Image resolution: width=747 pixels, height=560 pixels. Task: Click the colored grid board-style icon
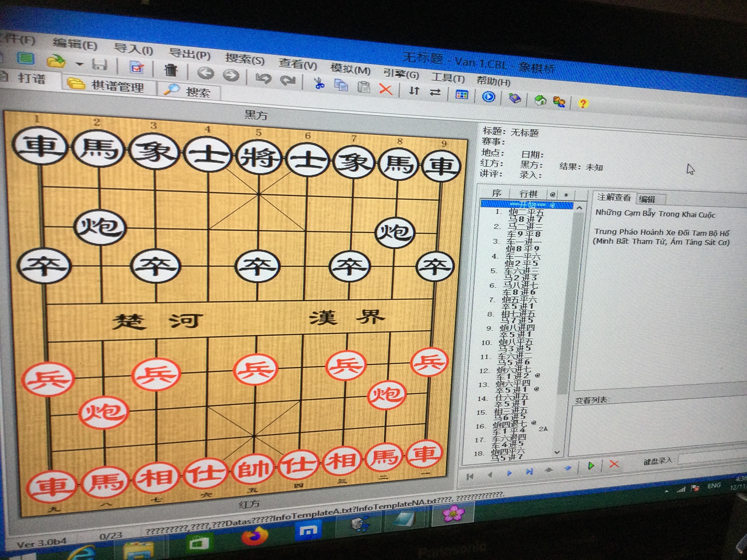[462, 95]
